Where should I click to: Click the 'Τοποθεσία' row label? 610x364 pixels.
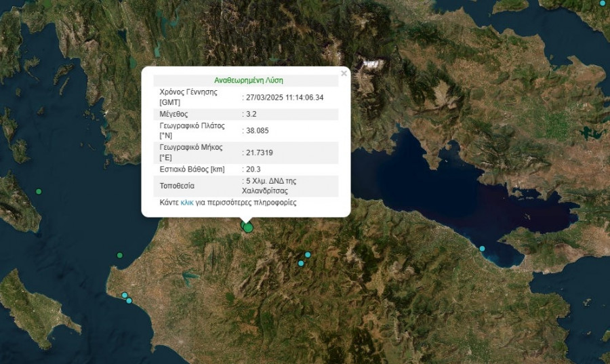(x=177, y=186)
